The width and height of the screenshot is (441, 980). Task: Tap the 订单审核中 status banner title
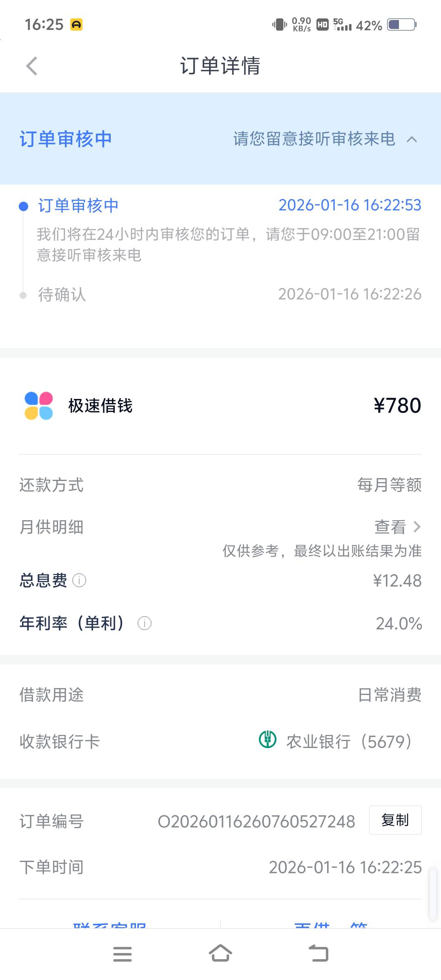pyautogui.click(x=66, y=139)
